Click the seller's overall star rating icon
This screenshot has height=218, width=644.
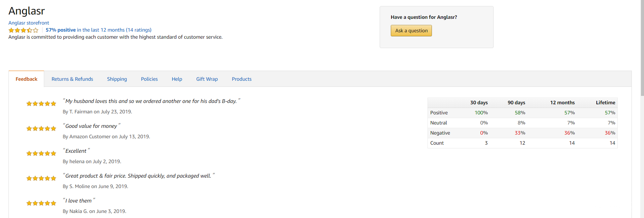tap(23, 30)
